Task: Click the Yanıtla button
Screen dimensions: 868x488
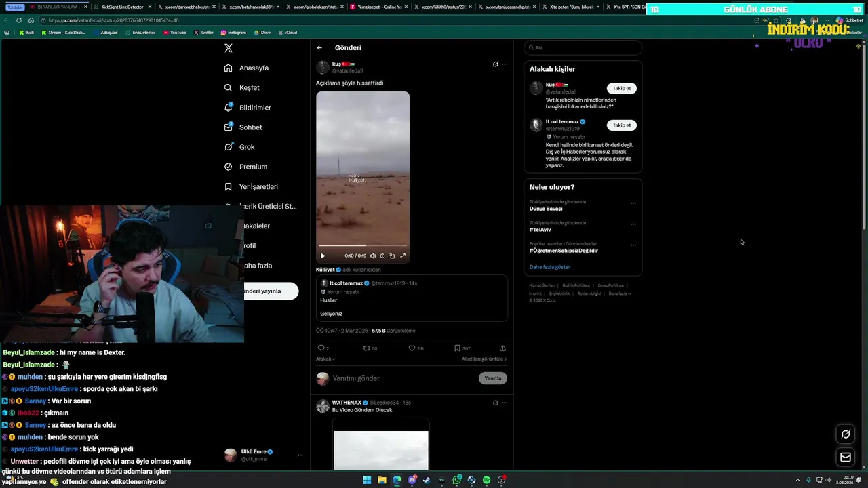Action: [x=493, y=378]
